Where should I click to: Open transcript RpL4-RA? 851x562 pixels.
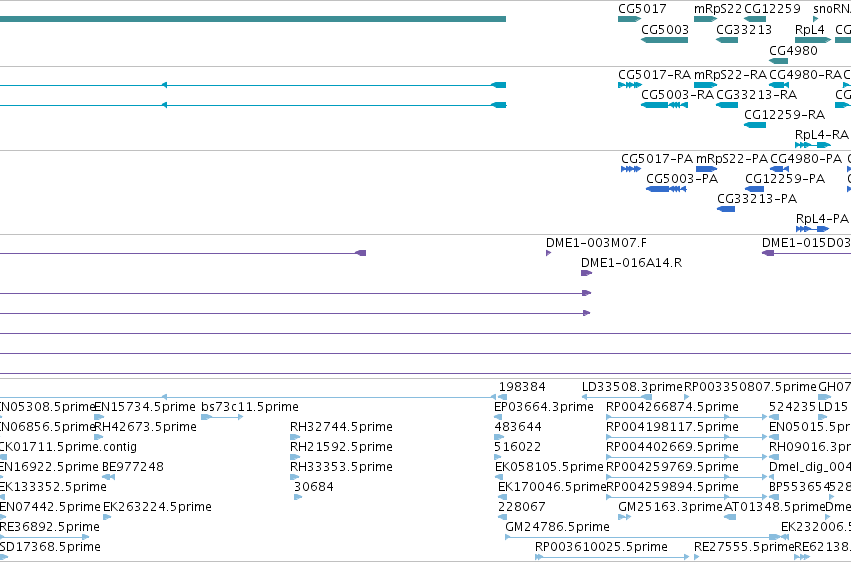coord(821,135)
